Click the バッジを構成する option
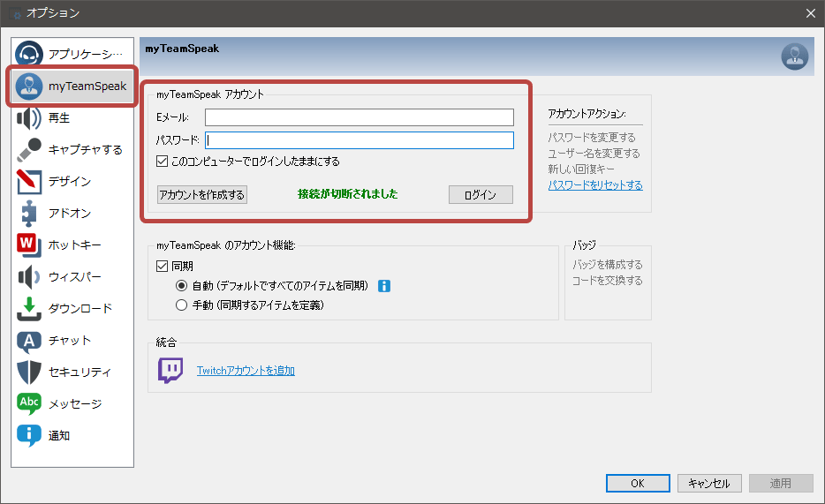 [x=608, y=264]
